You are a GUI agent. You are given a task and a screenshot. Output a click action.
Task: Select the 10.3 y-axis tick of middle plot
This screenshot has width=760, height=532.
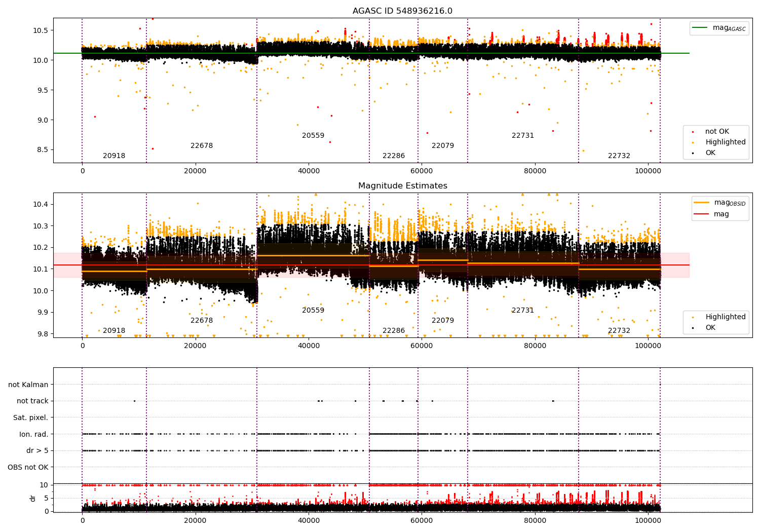click(x=41, y=226)
